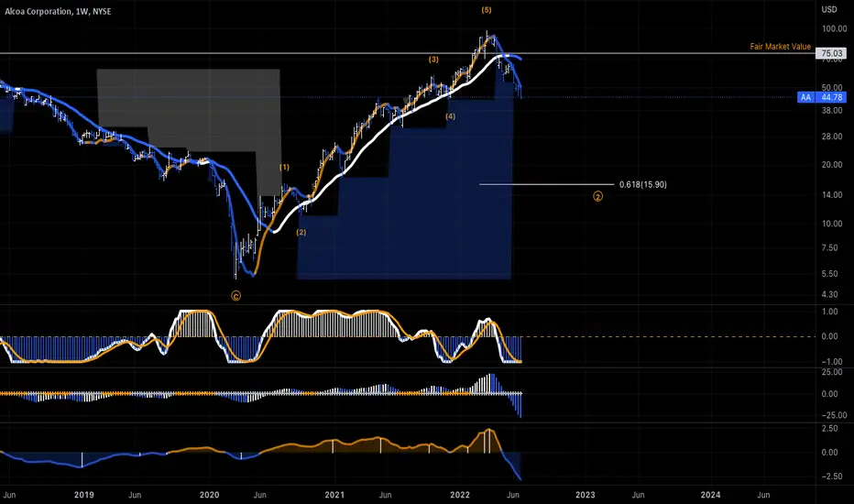The width and height of the screenshot is (854, 504).
Task: Click the 100.00 price axis label
Action: tap(834, 29)
